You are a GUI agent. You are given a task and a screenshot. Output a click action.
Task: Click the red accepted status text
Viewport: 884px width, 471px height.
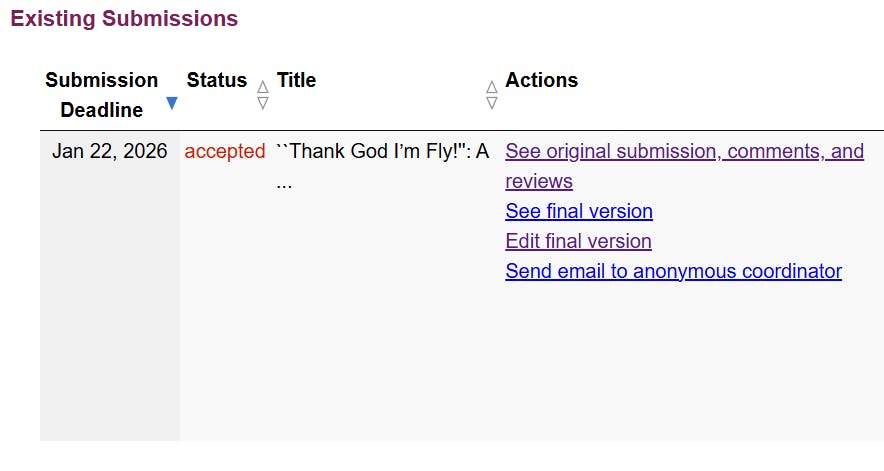pos(225,152)
